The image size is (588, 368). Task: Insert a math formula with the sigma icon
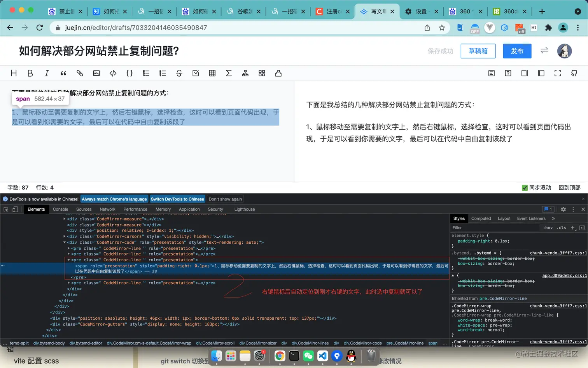[x=229, y=73]
